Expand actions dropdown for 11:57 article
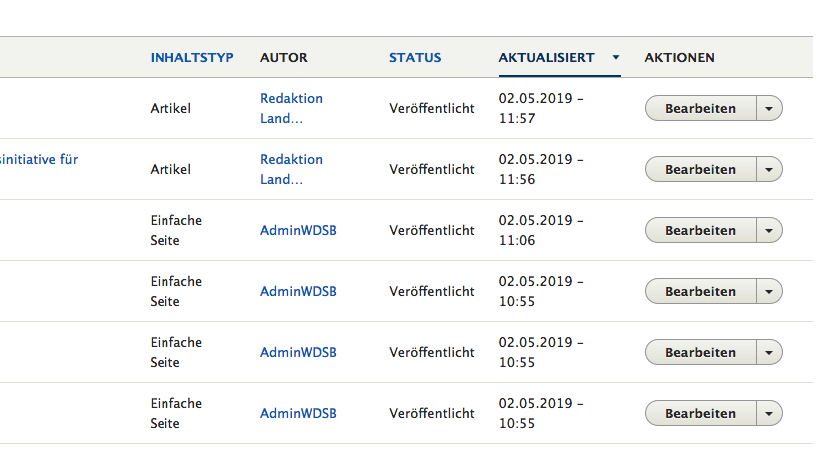This screenshot has width=816, height=456. coord(769,109)
